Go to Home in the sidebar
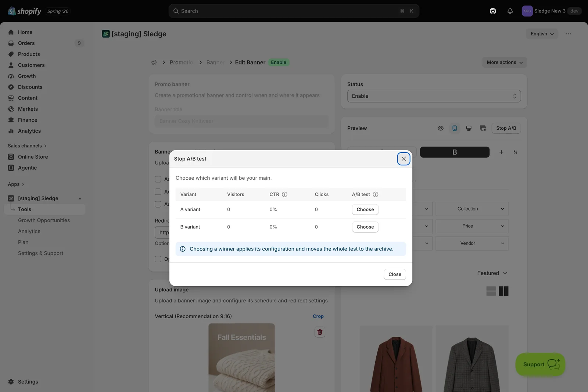588x392 pixels. 25,32
